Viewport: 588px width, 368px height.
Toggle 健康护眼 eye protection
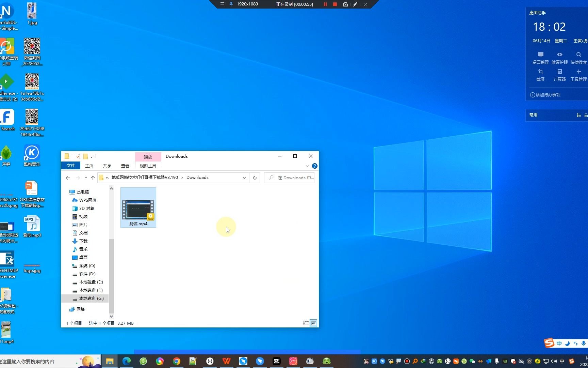pyautogui.click(x=559, y=58)
